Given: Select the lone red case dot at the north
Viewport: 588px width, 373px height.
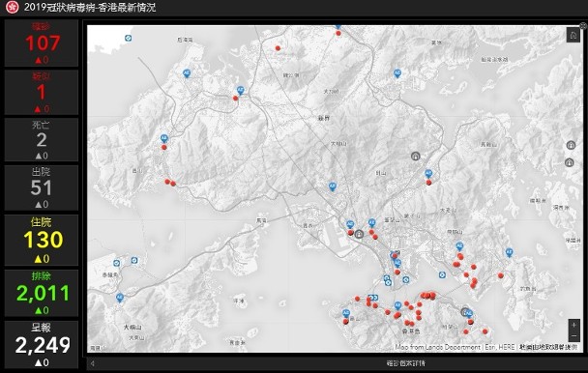Looking at the screenshot, I should click(x=278, y=48).
